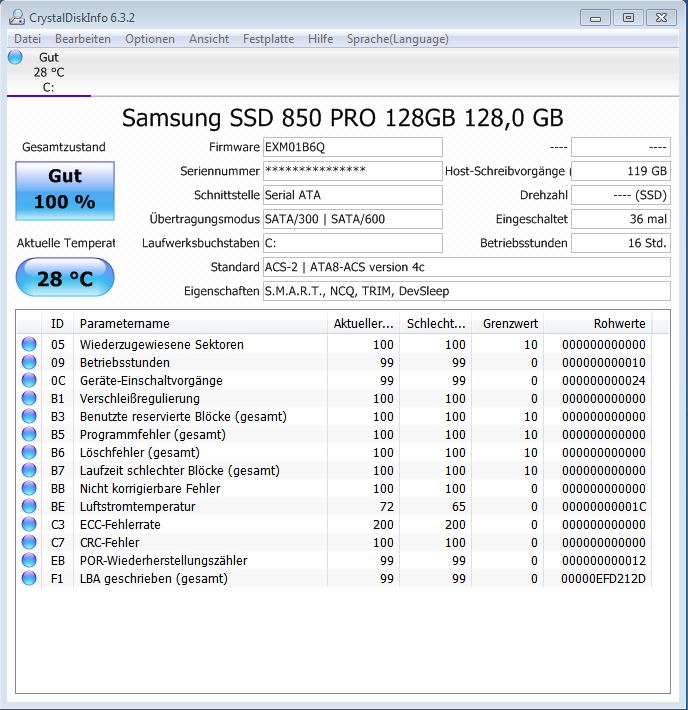This screenshot has height=710, width=688.
Task: Click the ECC-Fehlerrate current value 200
Action: 383,525
